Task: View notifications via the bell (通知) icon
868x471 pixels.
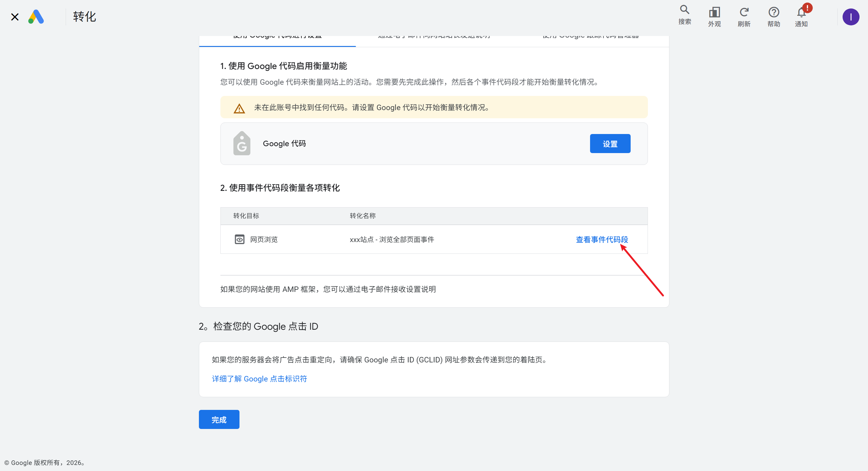Action: click(x=801, y=17)
